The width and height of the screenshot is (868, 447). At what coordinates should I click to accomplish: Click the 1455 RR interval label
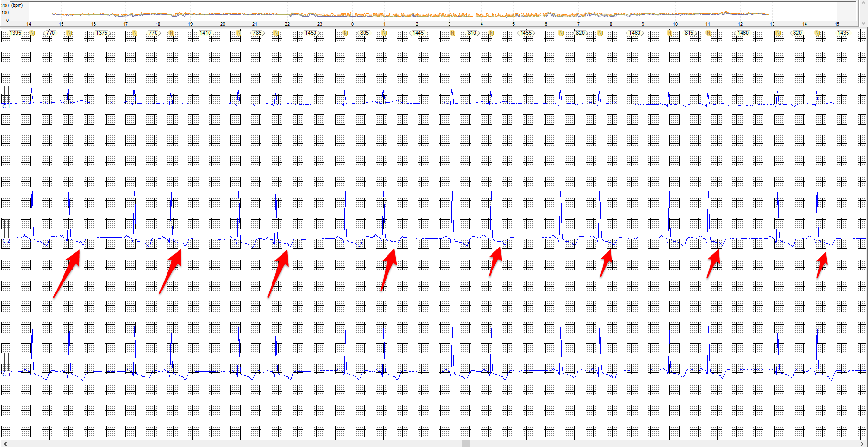pos(526,33)
